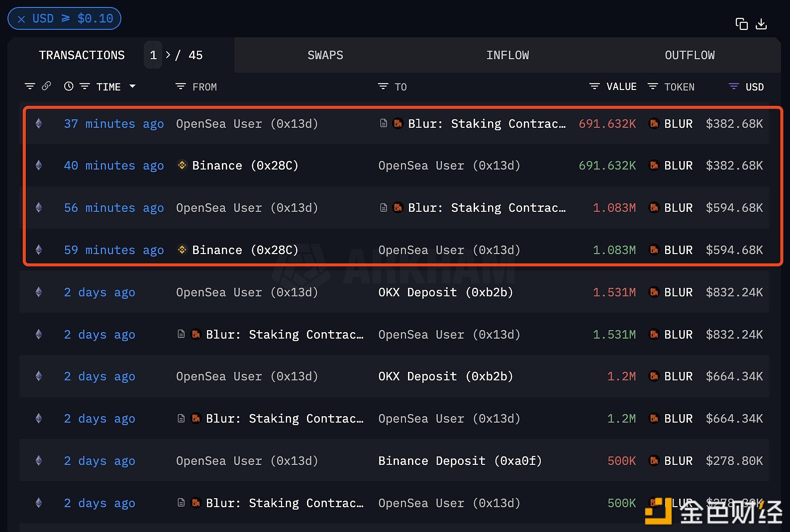Image resolution: width=790 pixels, height=532 pixels.
Task: Expand the TIME sort dropdown arrow
Action: tap(132, 87)
